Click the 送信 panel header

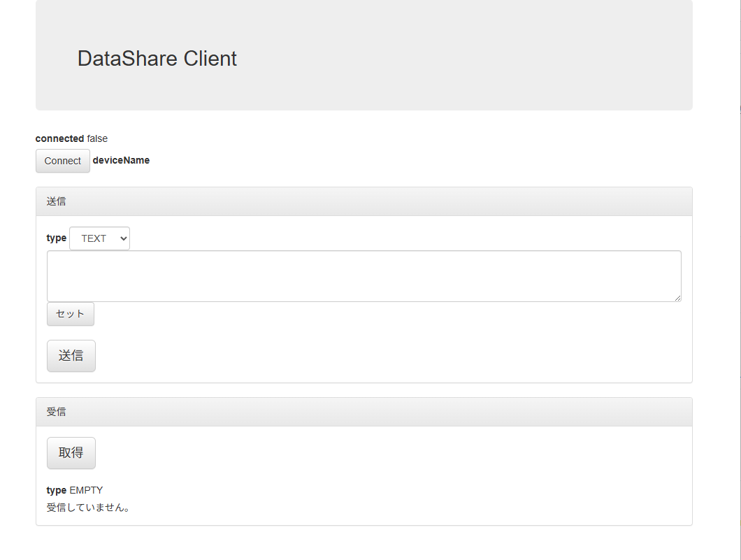tap(364, 201)
